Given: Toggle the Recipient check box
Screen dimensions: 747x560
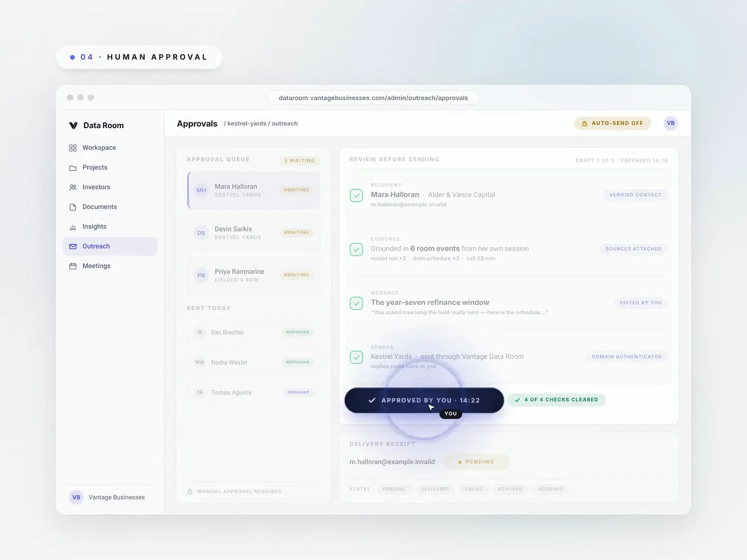Looking at the screenshot, I should (x=356, y=195).
